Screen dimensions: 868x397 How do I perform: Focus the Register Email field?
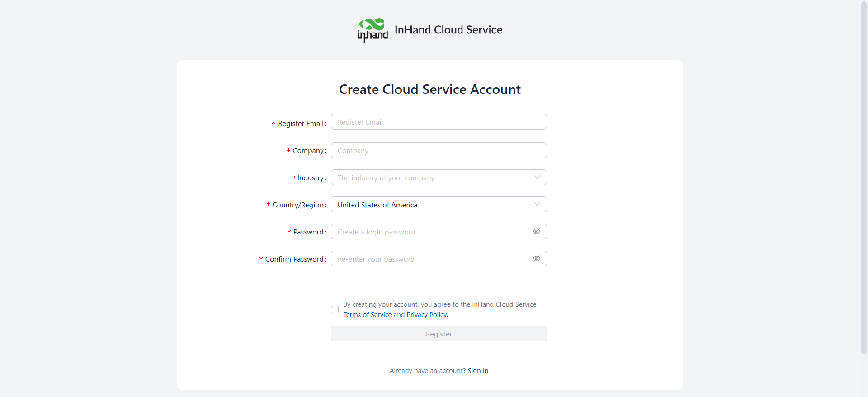click(439, 122)
